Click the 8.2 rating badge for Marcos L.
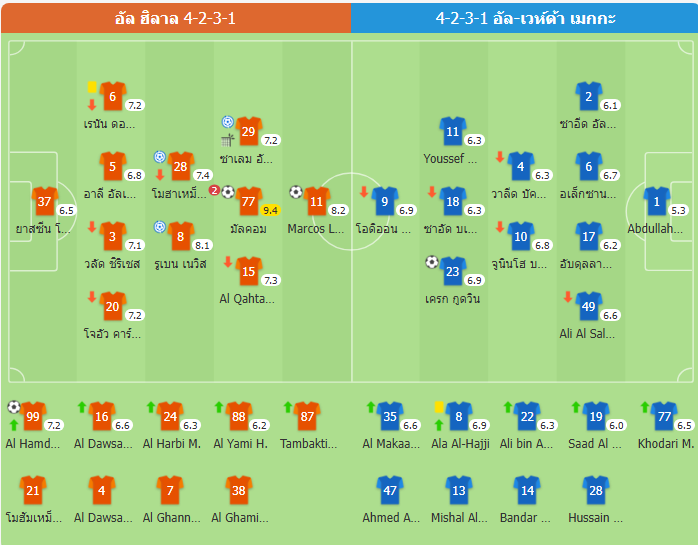The height and width of the screenshot is (545, 698). (338, 210)
